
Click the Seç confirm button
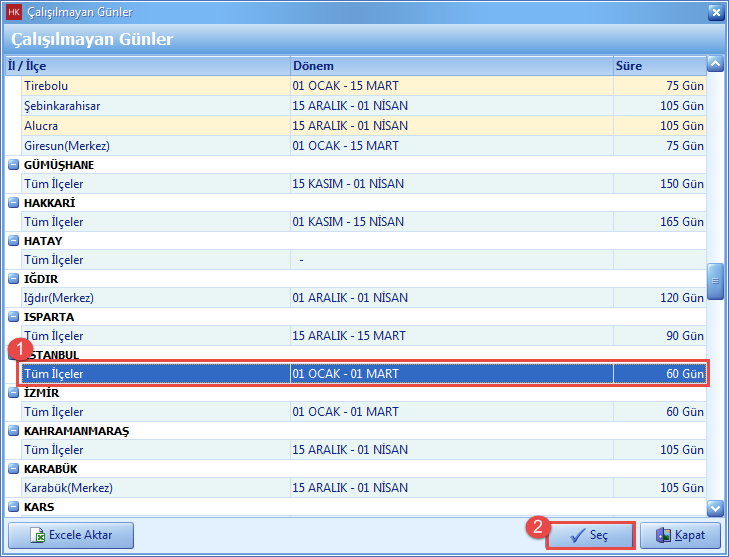point(590,535)
